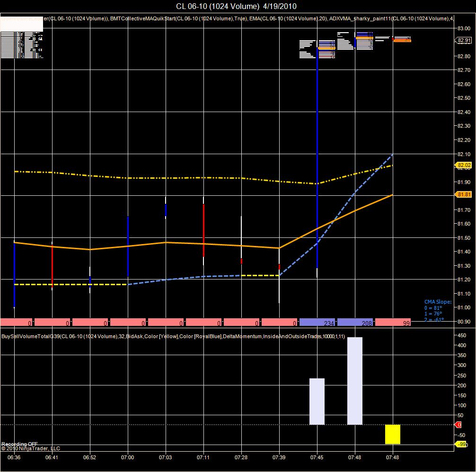Select the 07:39 time label

click(x=279, y=457)
